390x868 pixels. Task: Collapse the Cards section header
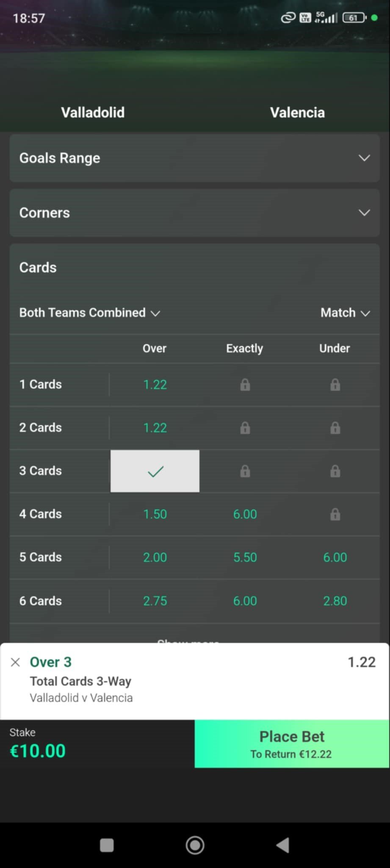click(x=194, y=267)
